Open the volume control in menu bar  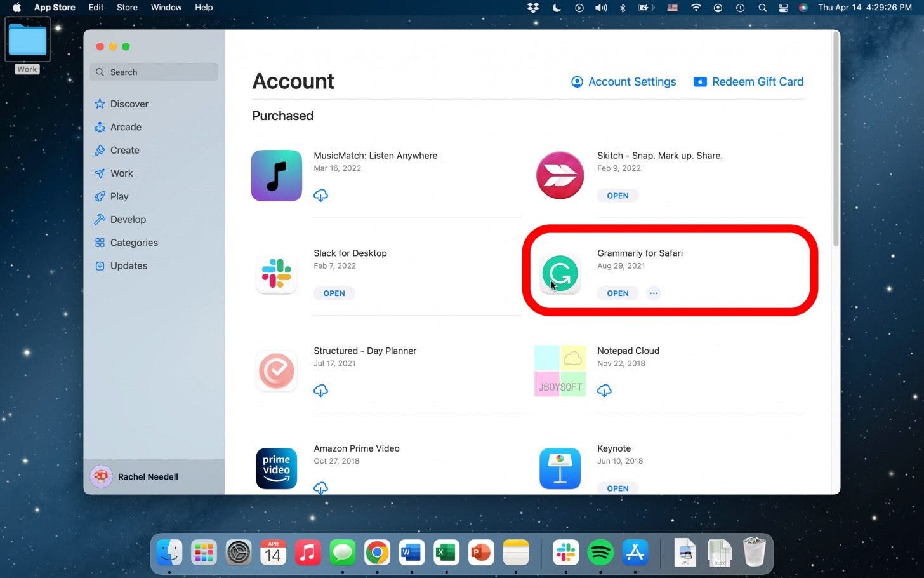click(600, 8)
